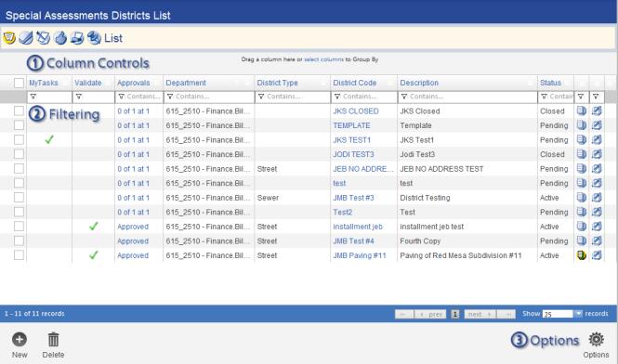Click the Delete trash can icon
Screen dimensions: 618x364
coord(53,340)
